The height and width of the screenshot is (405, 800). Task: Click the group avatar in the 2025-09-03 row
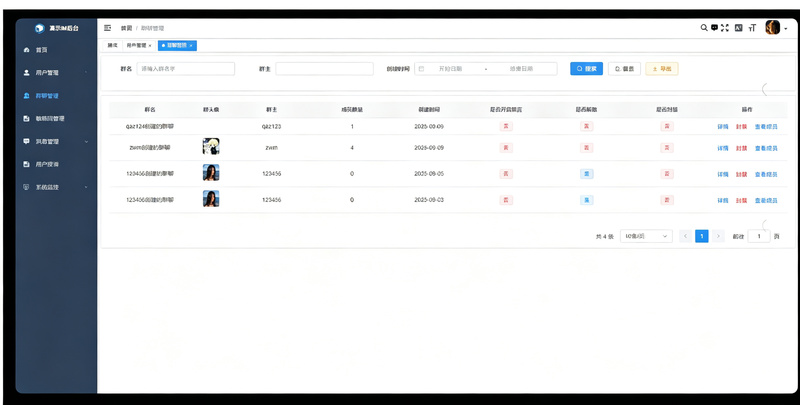tap(211, 198)
